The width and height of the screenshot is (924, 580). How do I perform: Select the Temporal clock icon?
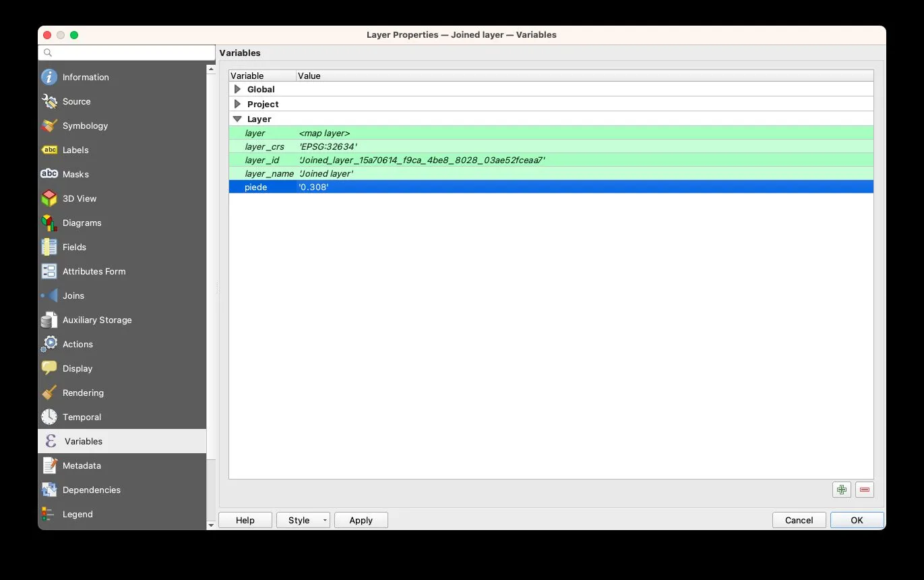[49, 417]
